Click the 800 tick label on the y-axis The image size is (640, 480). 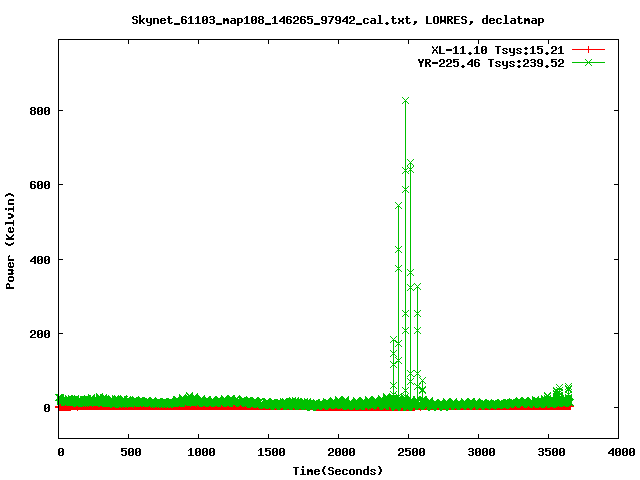tap(39, 111)
